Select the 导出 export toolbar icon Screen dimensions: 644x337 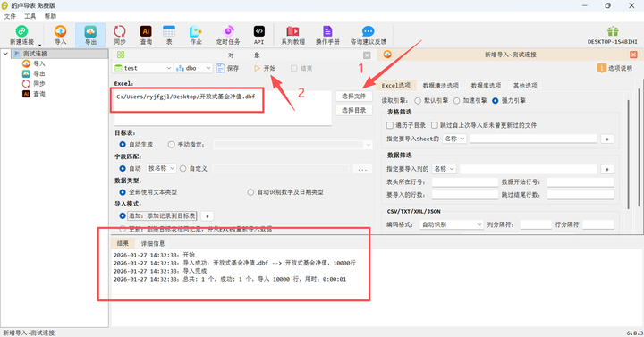pyautogui.click(x=90, y=31)
